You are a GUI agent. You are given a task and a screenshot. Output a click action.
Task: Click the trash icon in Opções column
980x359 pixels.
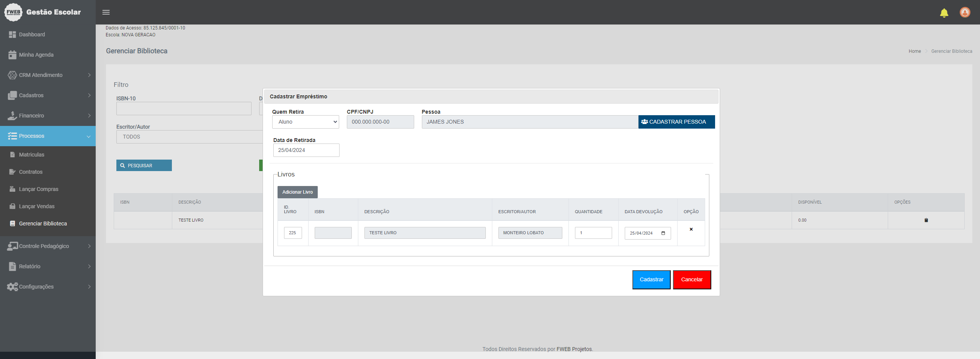click(926, 220)
